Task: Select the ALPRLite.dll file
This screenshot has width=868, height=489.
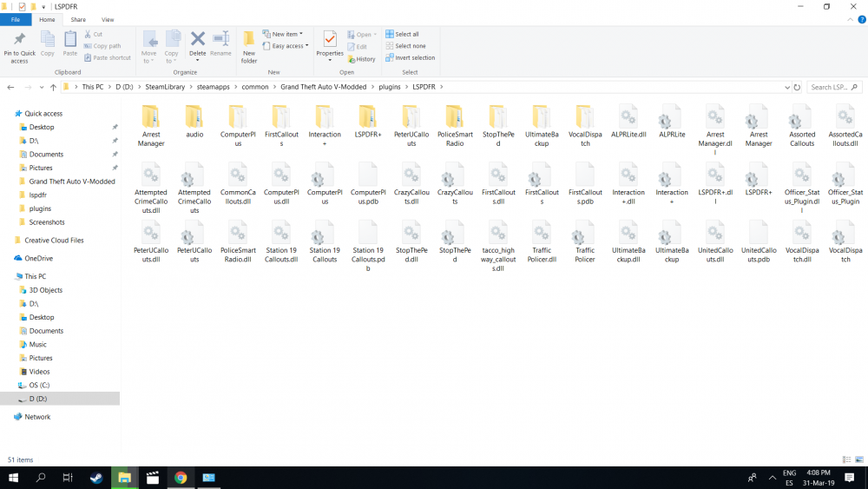Action: tap(628, 122)
